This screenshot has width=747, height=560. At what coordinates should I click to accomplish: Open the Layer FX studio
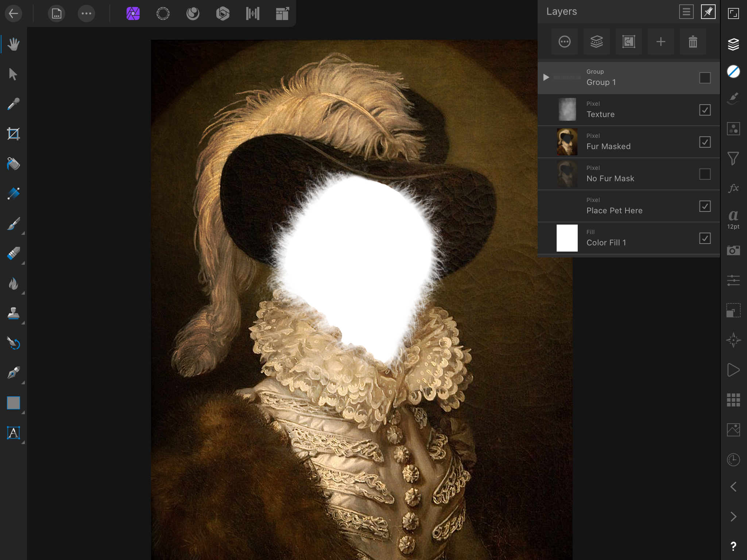734,188
